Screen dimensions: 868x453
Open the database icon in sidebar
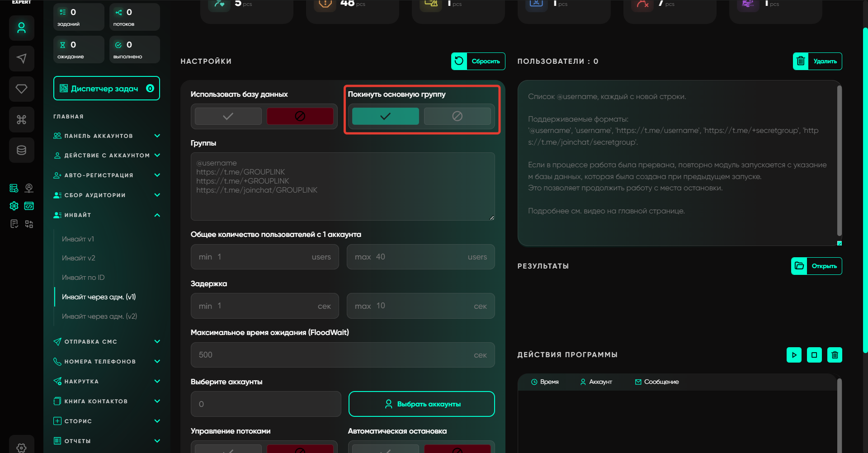(21, 150)
